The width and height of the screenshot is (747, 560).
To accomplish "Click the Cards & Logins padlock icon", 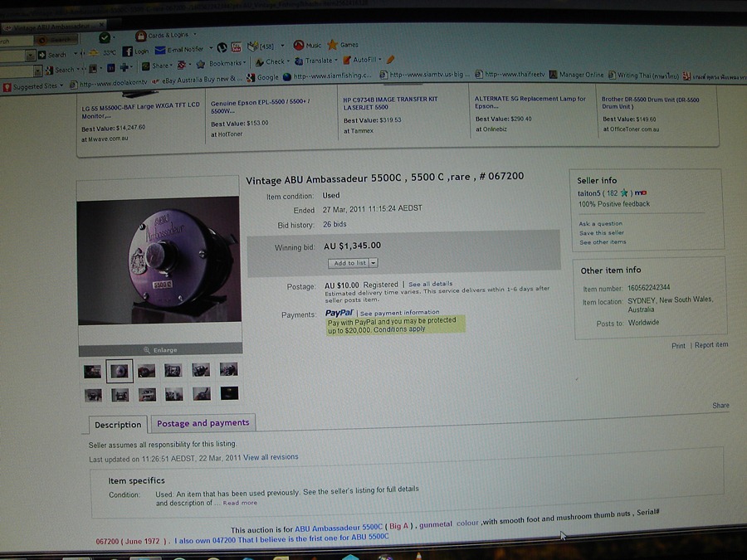I will pos(140,36).
